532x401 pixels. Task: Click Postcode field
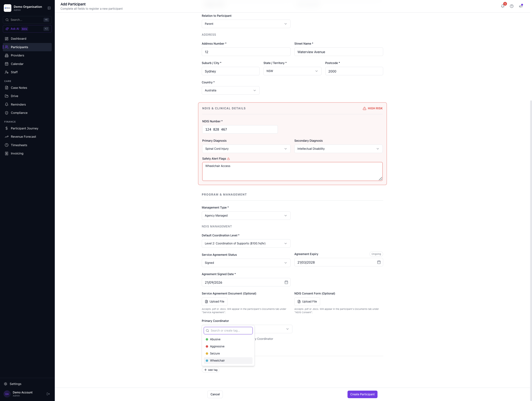click(x=354, y=71)
